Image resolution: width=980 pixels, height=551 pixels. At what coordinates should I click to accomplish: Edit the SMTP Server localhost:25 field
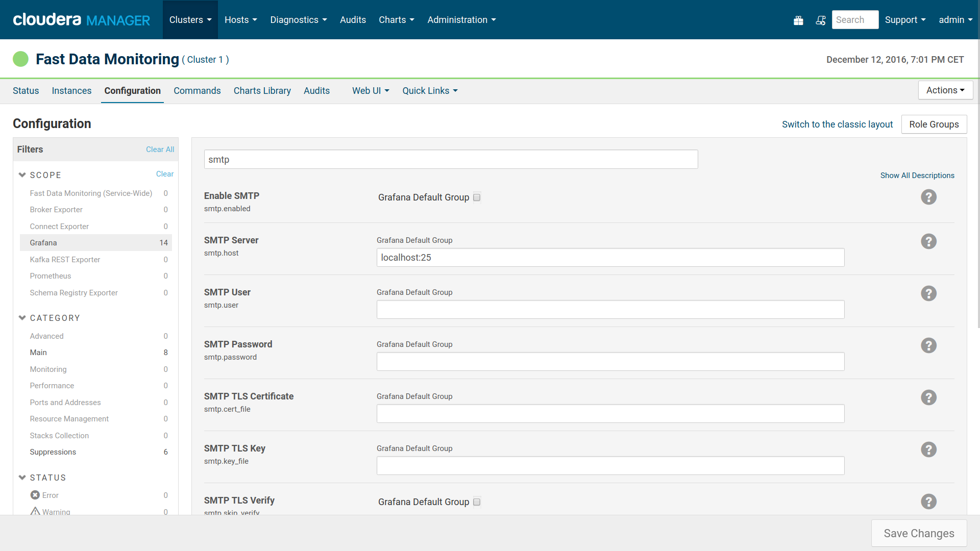click(610, 258)
